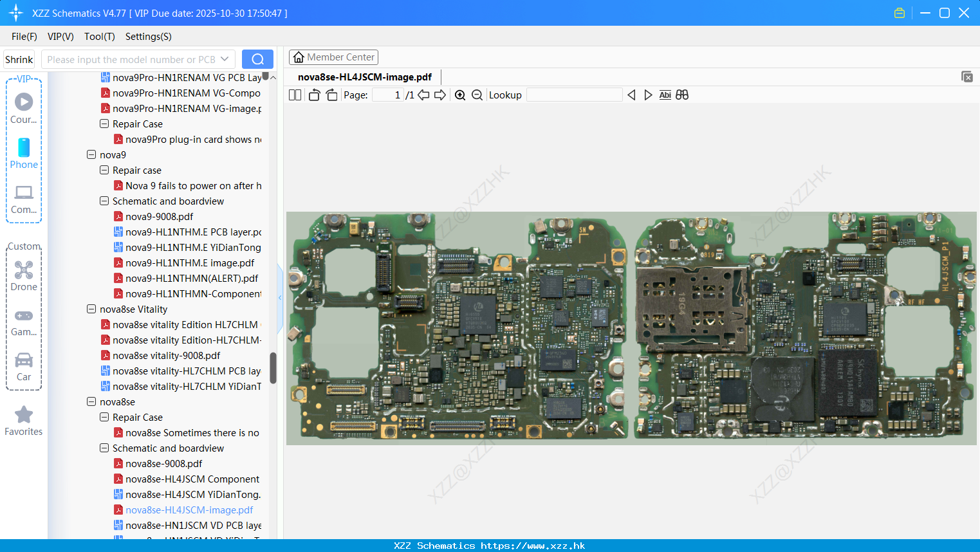
Task: Collapse the side panel with the divider handle
Action: coord(280,298)
